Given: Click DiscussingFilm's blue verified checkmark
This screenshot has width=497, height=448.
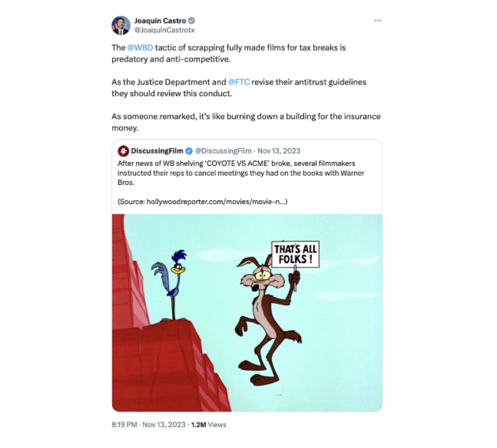Looking at the screenshot, I should pos(189,151).
